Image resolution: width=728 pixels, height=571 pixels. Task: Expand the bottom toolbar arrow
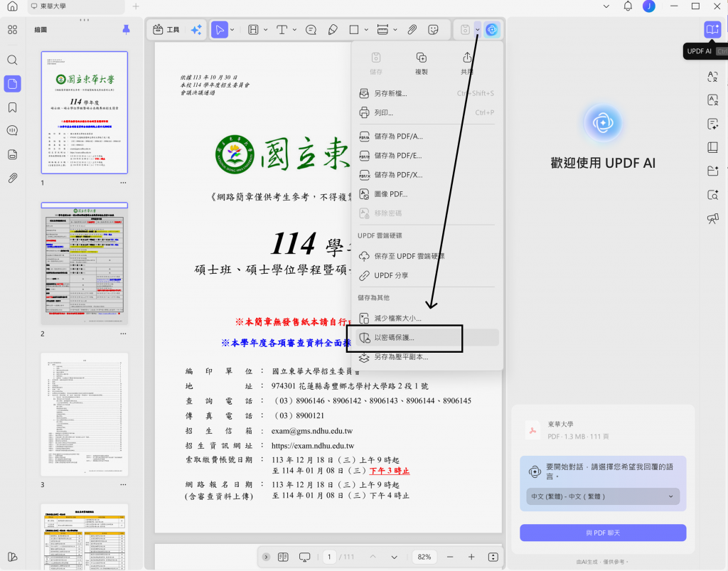pyautogui.click(x=266, y=557)
